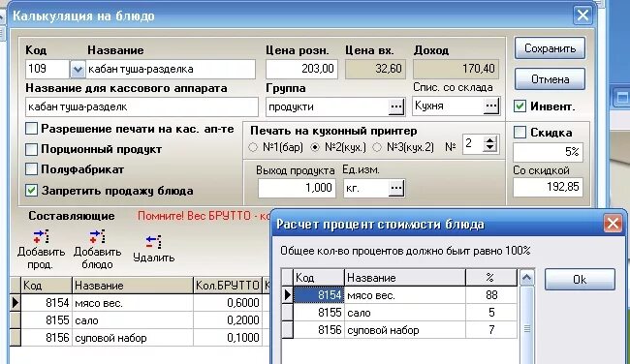
Task: Enable the Порционный продукт checkbox
Action: (31, 149)
